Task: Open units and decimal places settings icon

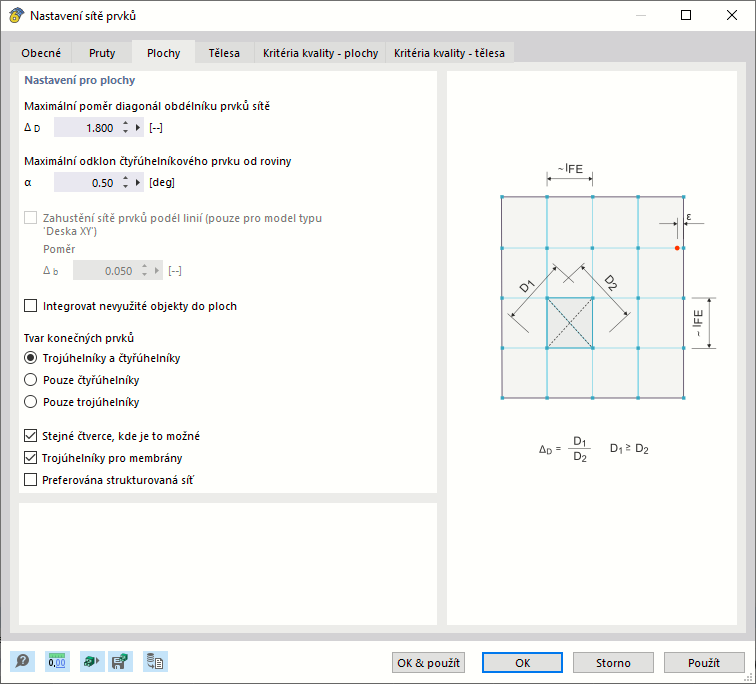Action: click(x=57, y=662)
